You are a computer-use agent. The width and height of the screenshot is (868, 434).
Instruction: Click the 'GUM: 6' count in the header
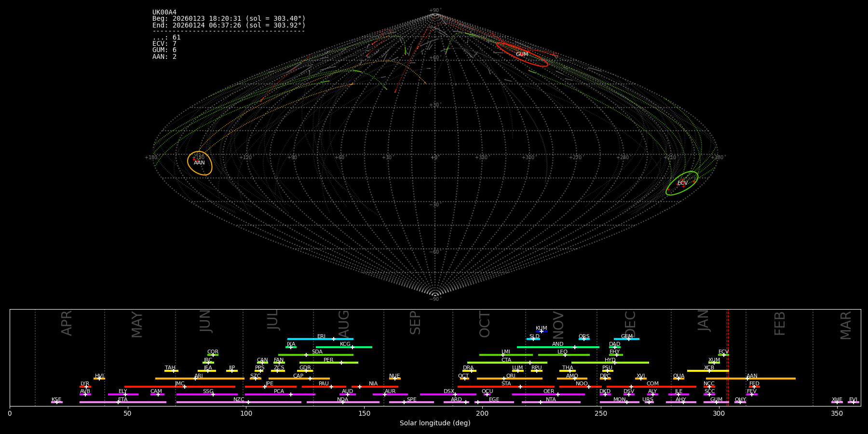click(x=164, y=50)
